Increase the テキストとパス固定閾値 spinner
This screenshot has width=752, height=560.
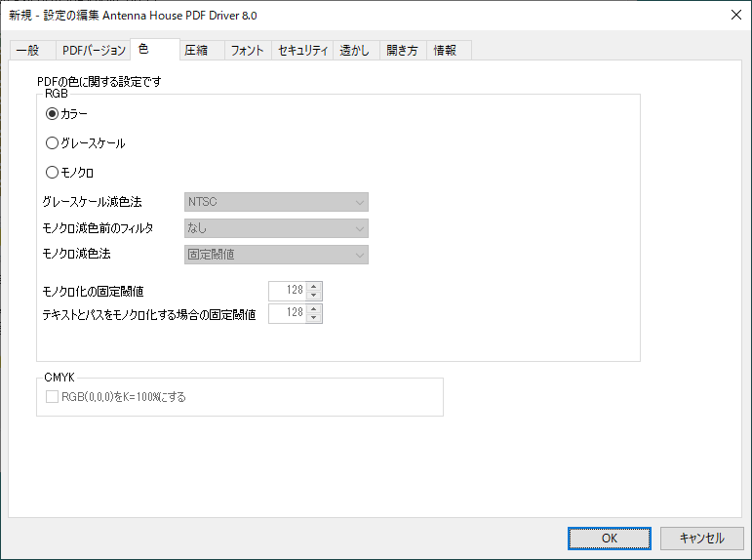tap(314, 308)
